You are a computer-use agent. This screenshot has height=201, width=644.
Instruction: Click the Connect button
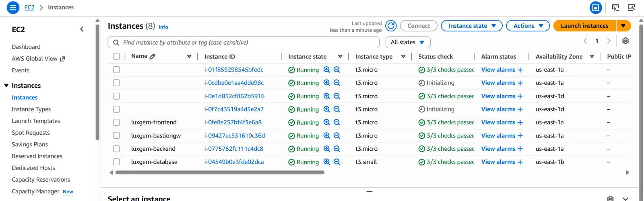click(x=419, y=26)
